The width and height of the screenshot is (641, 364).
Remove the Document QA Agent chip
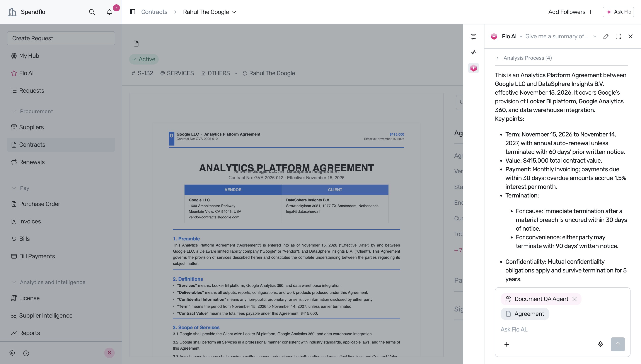tap(575, 299)
